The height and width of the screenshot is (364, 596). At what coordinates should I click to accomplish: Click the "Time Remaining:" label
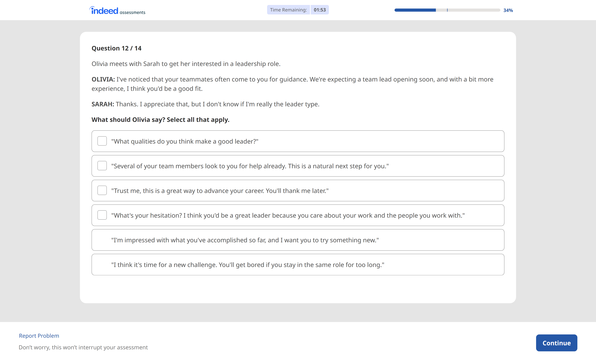tap(288, 10)
